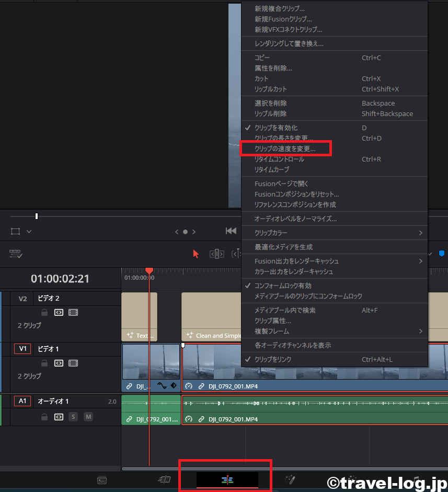Switch to the Cut page icon
Screen dimensions: 448x492
164,480
